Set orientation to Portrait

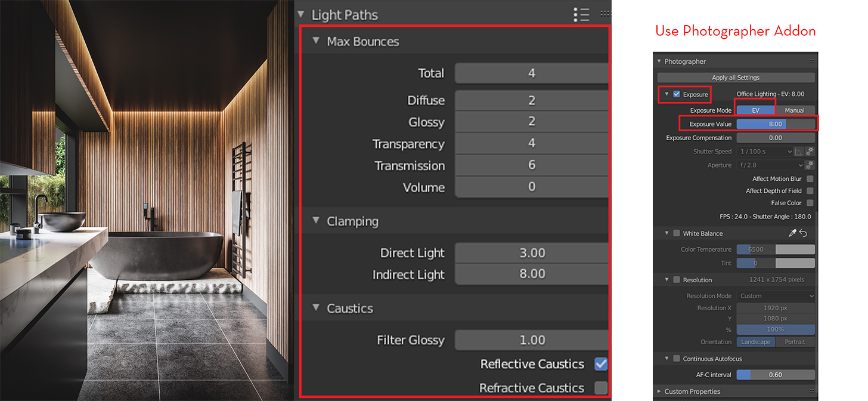coord(795,342)
